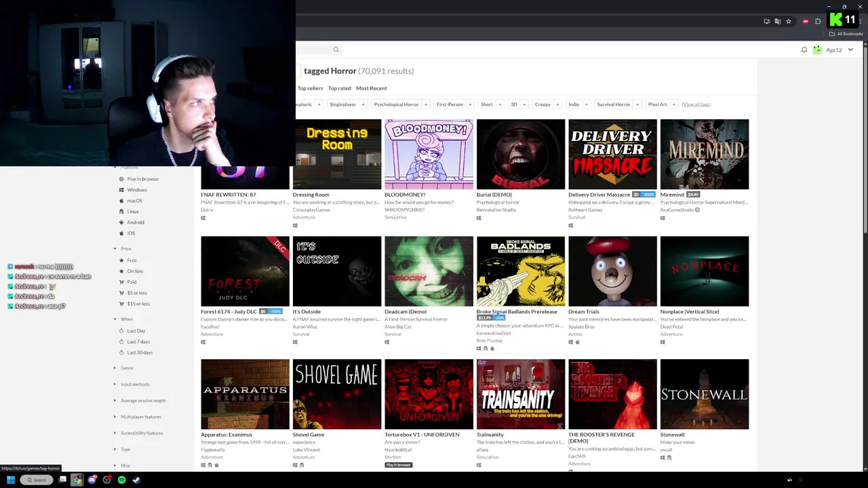Select the First-Person tag
This screenshot has height=488, width=868.
(x=450, y=104)
